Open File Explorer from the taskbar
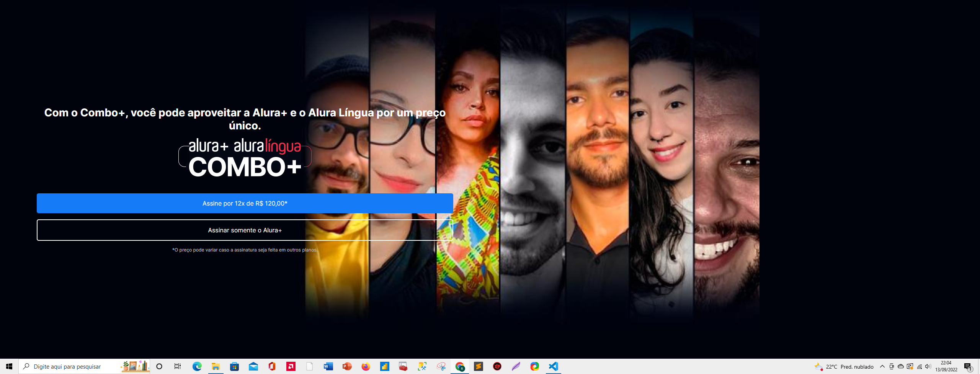The height and width of the screenshot is (374, 980). (x=216, y=366)
